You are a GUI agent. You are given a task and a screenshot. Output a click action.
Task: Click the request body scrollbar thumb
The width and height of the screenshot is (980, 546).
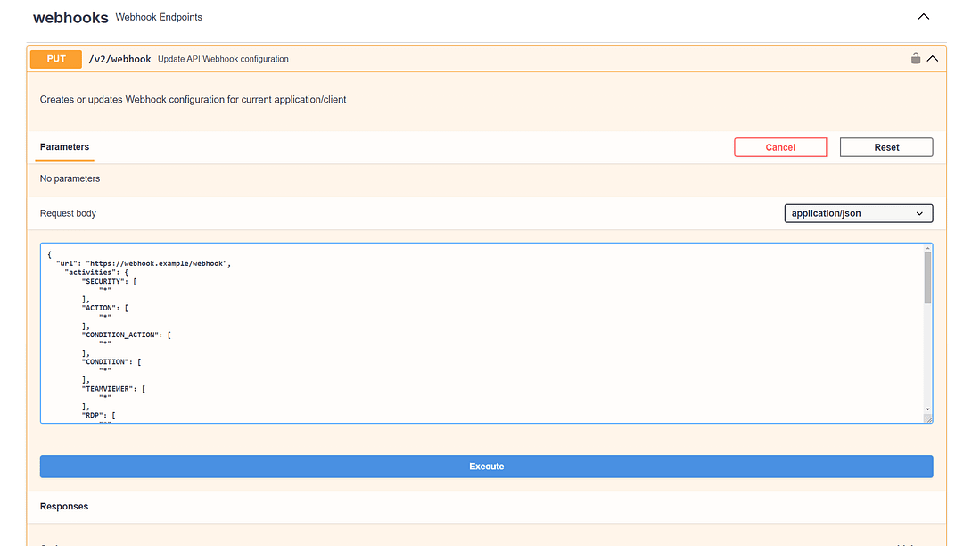pyautogui.click(x=927, y=277)
